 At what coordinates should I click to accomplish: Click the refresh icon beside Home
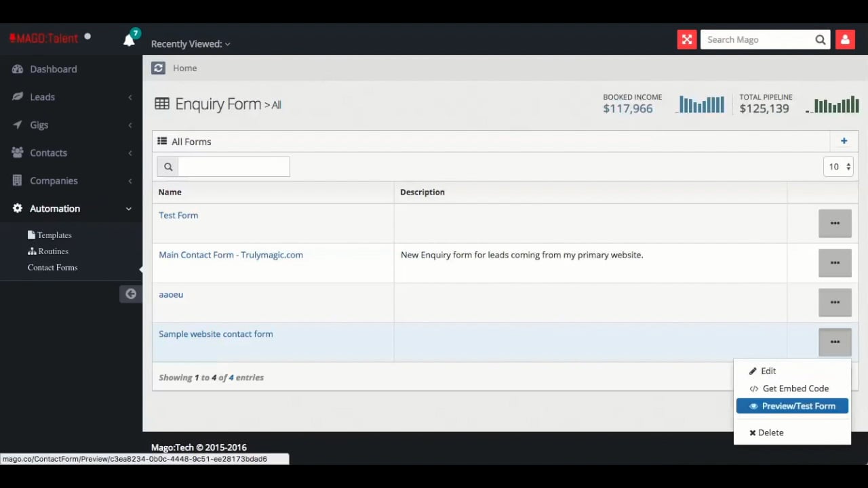click(x=158, y=68)
